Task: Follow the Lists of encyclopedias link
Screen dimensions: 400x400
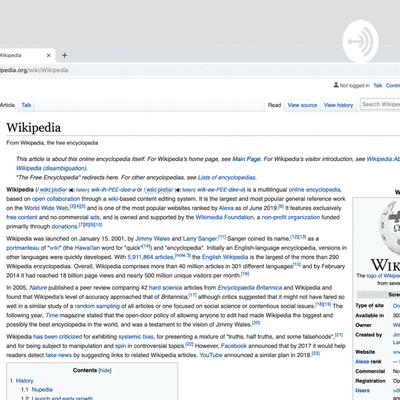Action: tap(227, 177)
